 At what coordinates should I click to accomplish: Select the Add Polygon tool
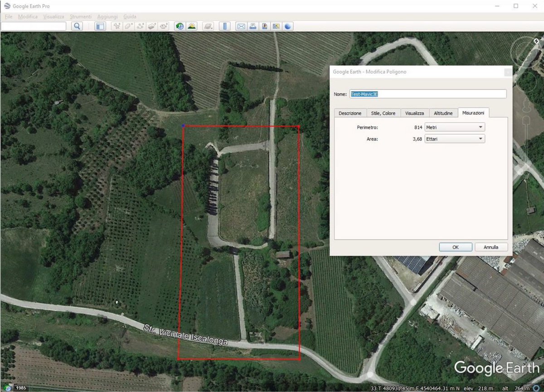click(x=129, y=26)
